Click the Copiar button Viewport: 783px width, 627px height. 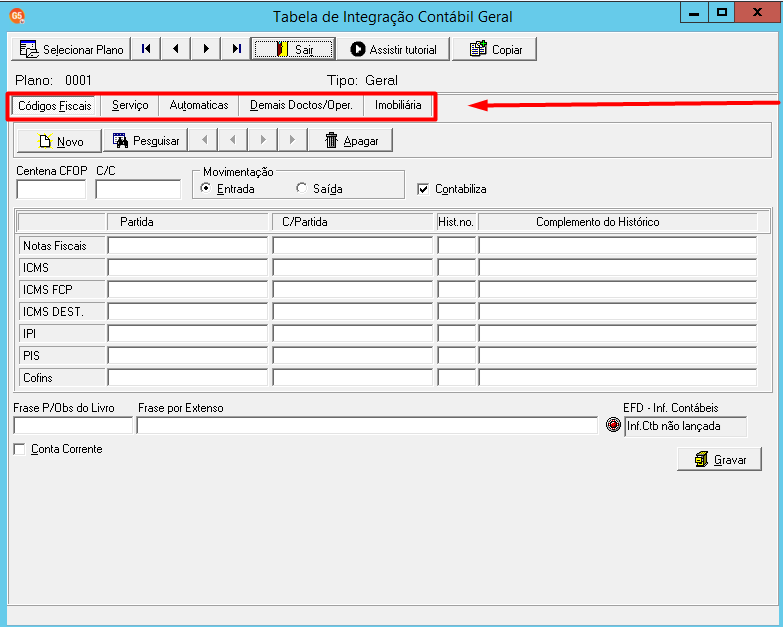494,49
